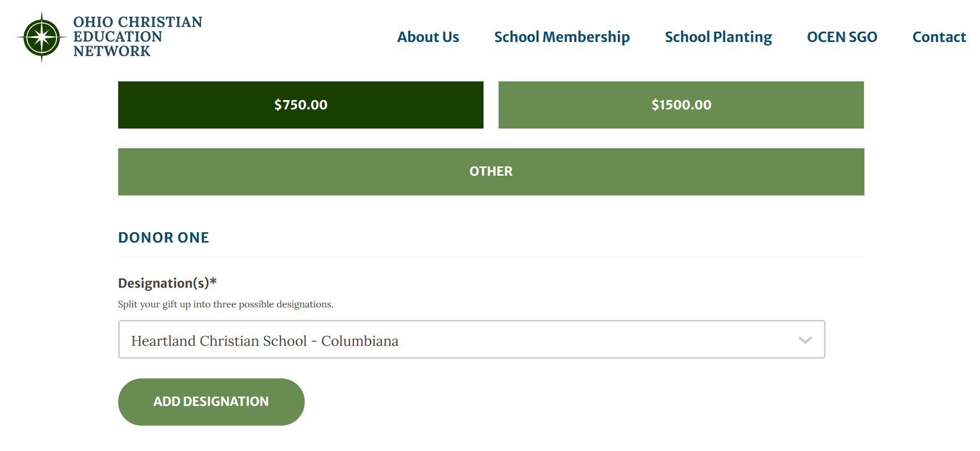Open the About Us menu
Screen dimensions: 980x451
[x=428, y=37]
